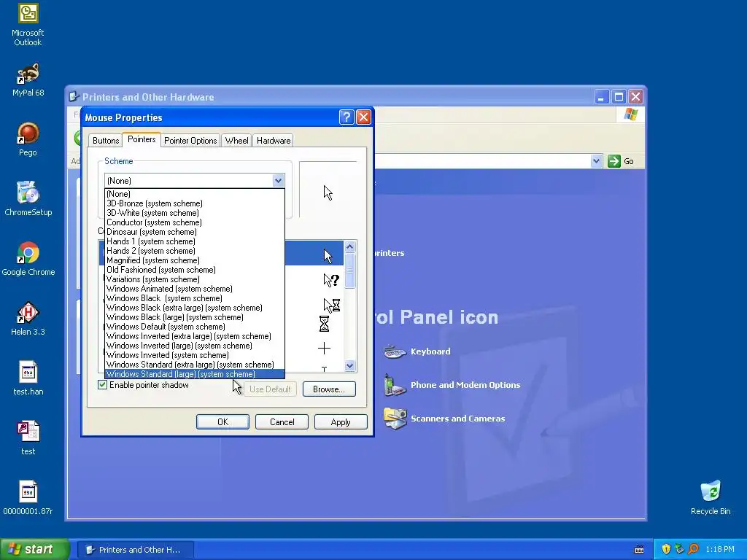Image resolution: width=747 pixels, height=560 pixels.
Task: Click the keyboard icon on taskbar
Action: click(639, 550)
